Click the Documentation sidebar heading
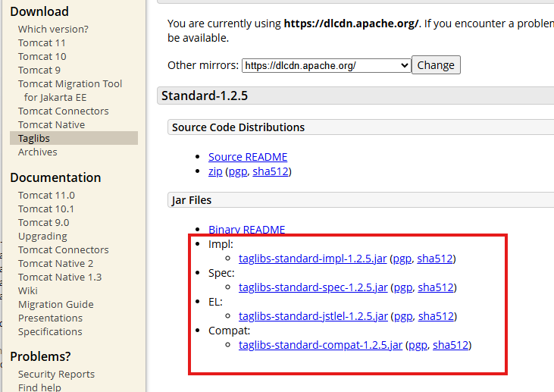 click(x=55, y=177)
